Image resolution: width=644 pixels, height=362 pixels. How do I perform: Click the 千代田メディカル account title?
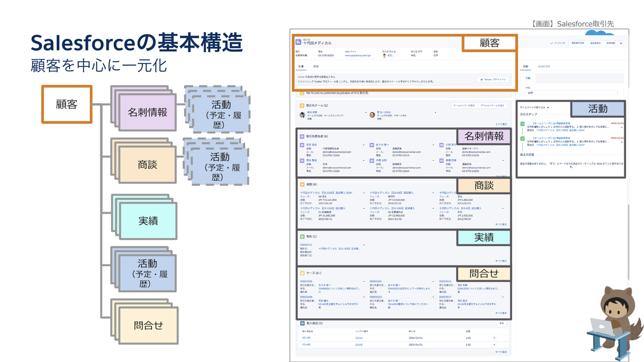coord(317,43)
